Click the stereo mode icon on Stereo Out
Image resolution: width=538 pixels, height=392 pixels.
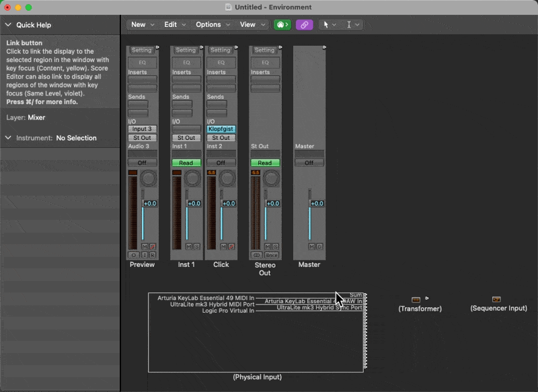(x=256, y=256)
